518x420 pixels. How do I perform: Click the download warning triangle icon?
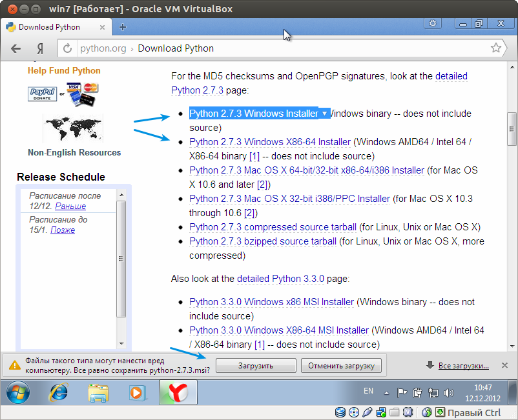coord(15,365)
